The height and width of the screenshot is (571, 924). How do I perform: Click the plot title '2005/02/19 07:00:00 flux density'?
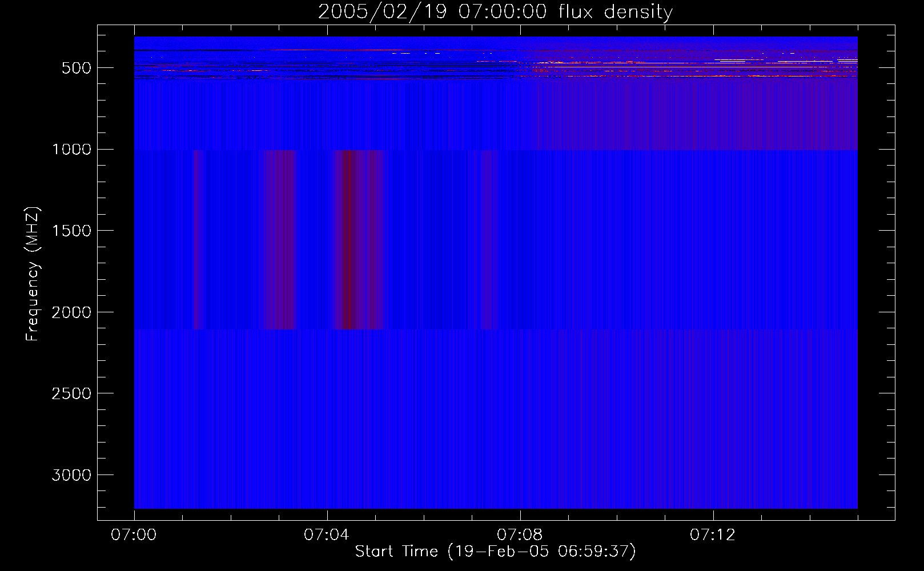(x=495, y=12)
